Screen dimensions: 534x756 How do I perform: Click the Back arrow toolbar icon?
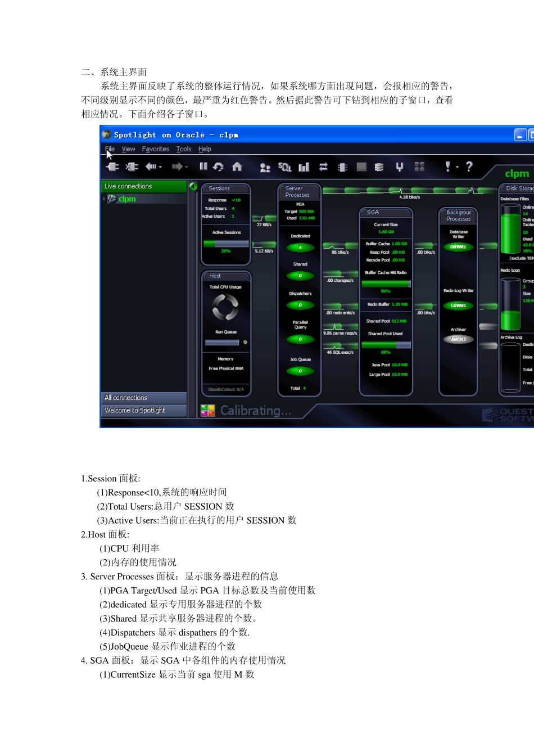click(151, 166)
